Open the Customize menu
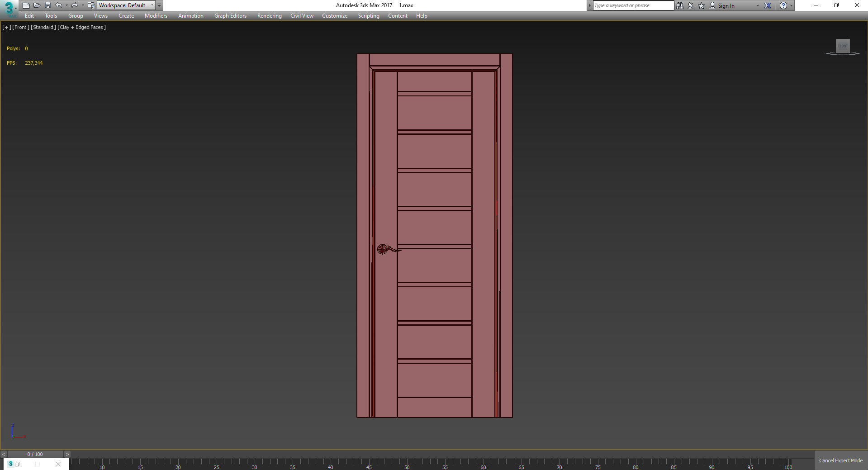This screenshot has width=868, height=470. [x=335, y=16]
